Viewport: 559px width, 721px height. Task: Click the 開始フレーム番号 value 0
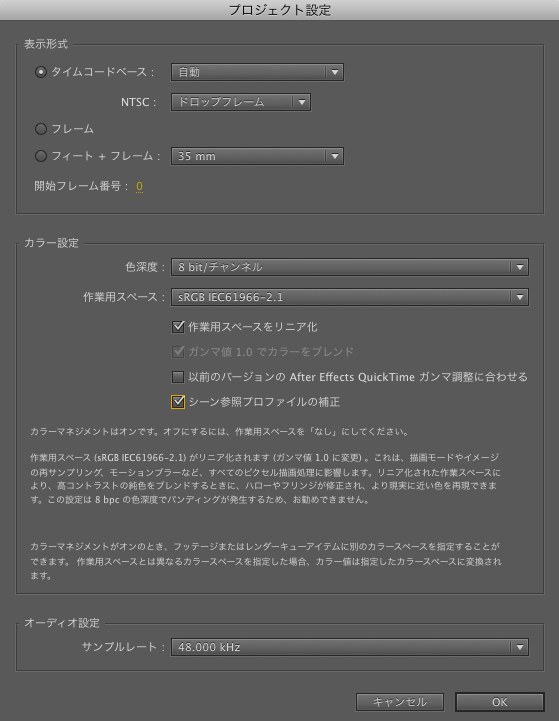tap(139, 186)
